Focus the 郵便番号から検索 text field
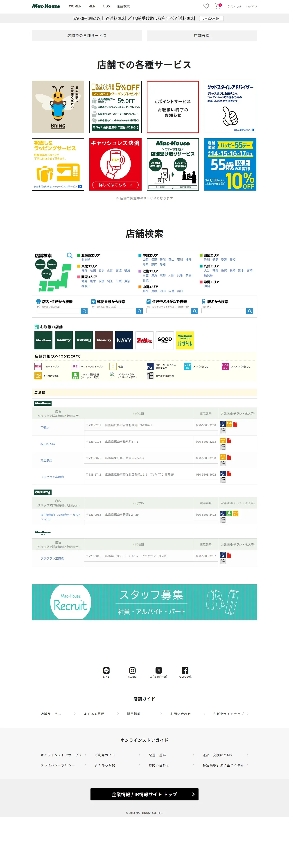 coord(113,311)
